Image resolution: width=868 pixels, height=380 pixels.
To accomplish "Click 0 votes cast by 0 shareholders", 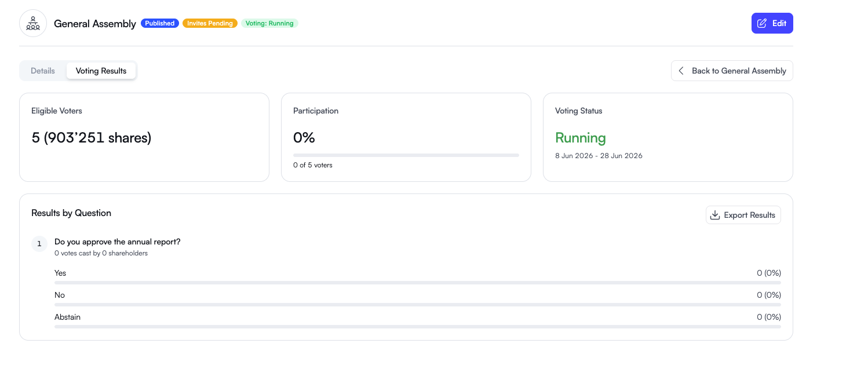I will point(101,253).
